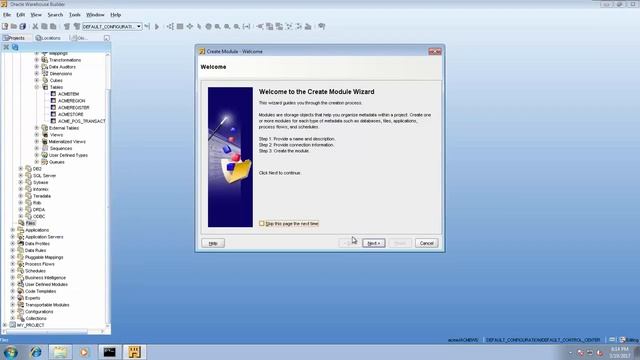The height and width of the screenshot is (360, 640).
Task: Click the refresh icon beside the panel X
Action: point(15,47)
